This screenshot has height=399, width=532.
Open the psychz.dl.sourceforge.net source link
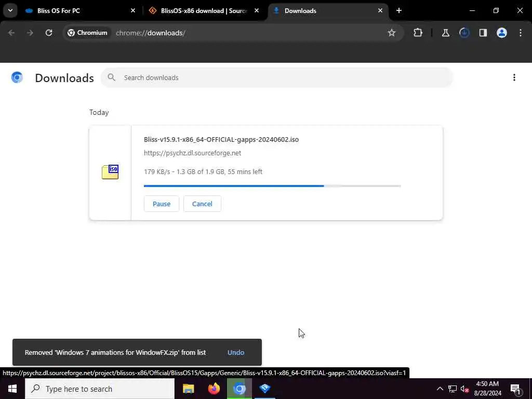(192, 153)
